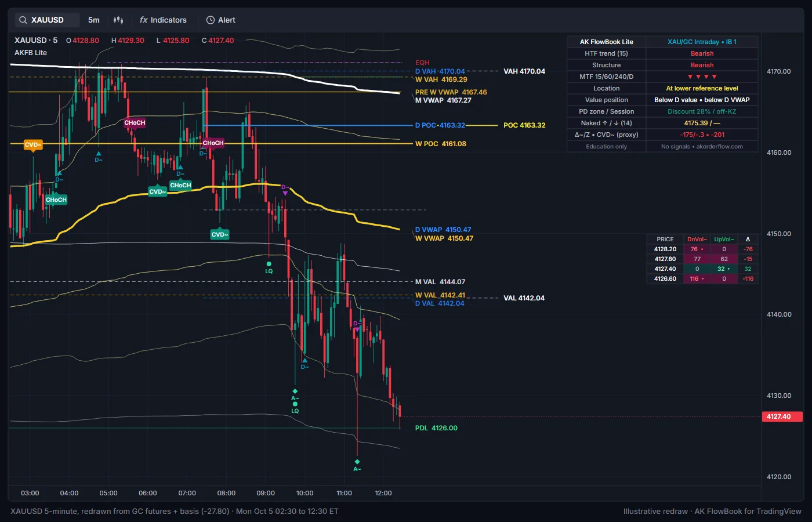
Task: Select the 4128.20 row in the price ladder
Action: [702, 249]
